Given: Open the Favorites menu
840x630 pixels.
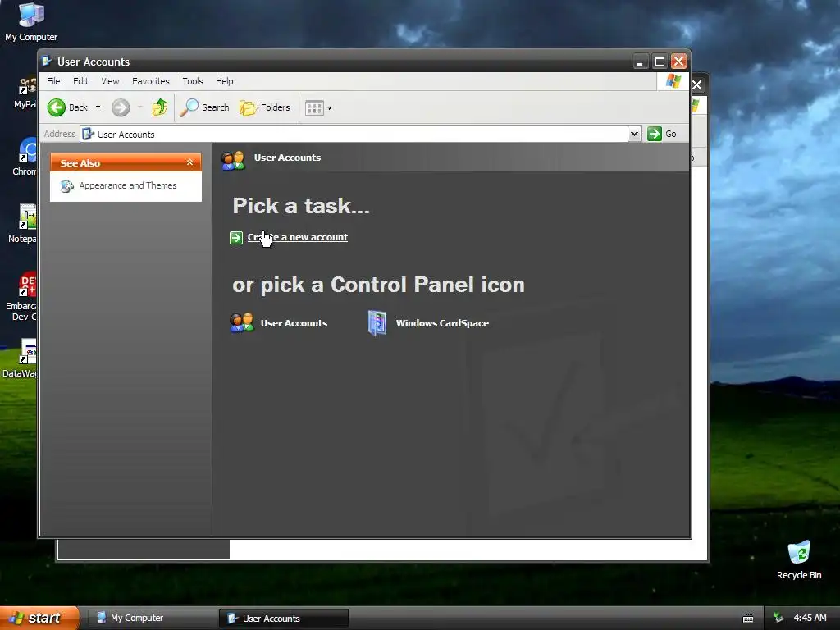Looking at the screenshot, I should pyautogui.click(x=151, y=81).
